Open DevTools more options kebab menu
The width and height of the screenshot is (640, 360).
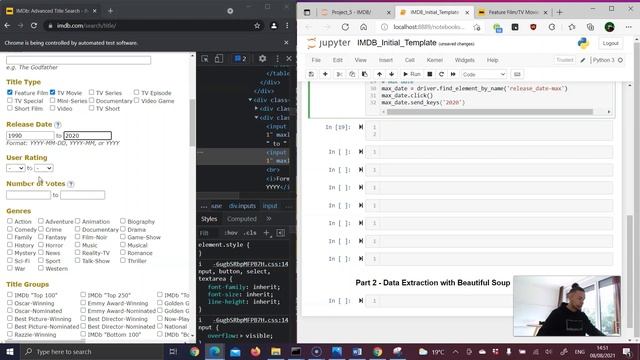coord(277,59)
